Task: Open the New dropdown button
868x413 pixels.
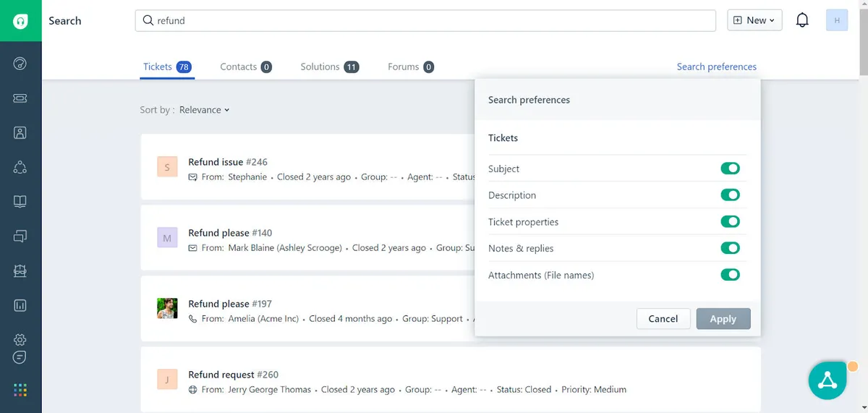Action: coord(754,20)
